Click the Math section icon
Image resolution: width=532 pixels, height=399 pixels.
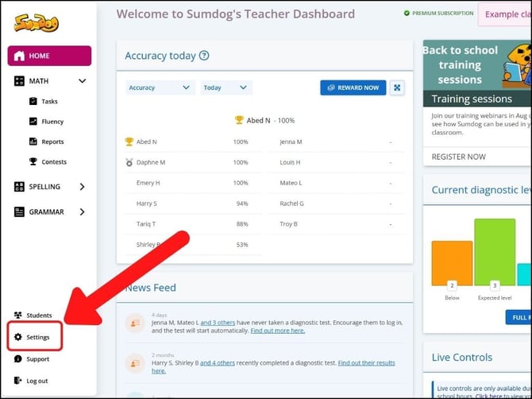(19, 81)
